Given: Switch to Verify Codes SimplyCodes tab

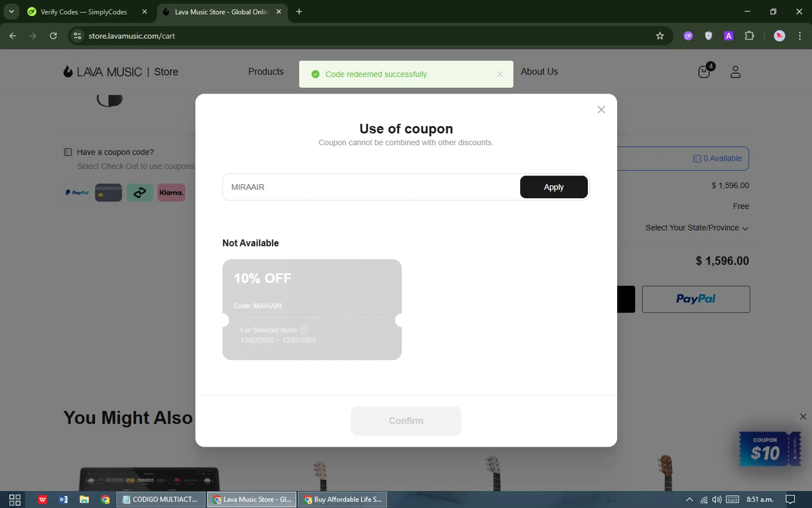Looking at the screenshot, I should (84, 12).
